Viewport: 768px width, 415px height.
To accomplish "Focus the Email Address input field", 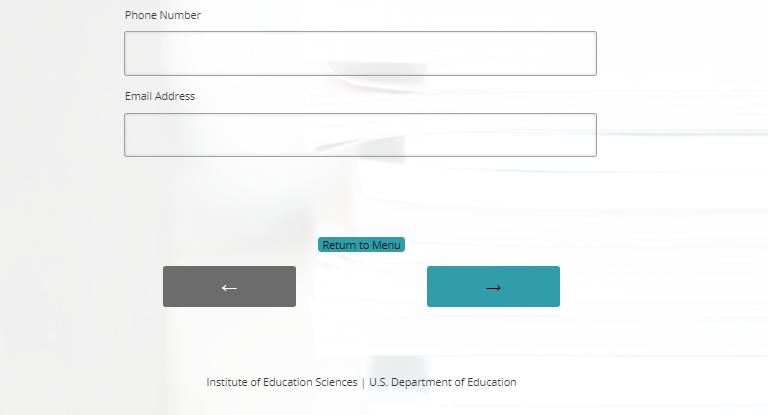I will [x=360, y=135].
